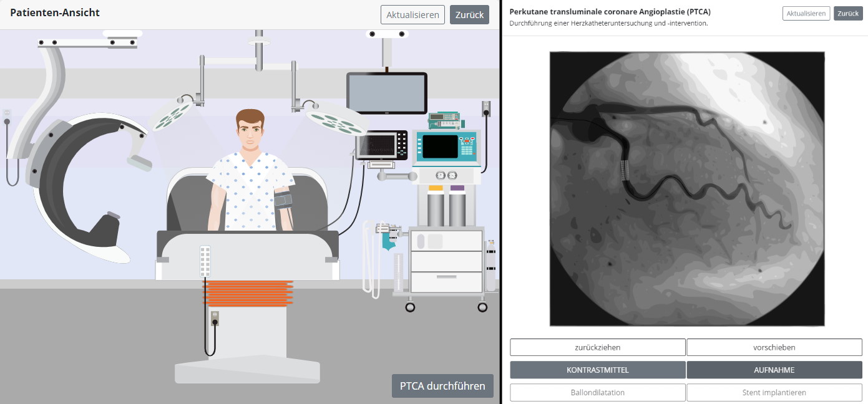Click Zurück in the Patienten-Ansicht header

[x=469, y=14]
